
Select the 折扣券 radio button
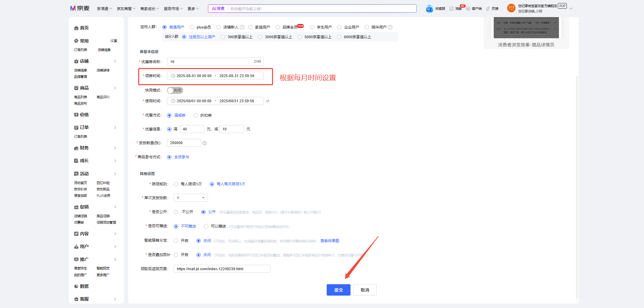(196, 115)
